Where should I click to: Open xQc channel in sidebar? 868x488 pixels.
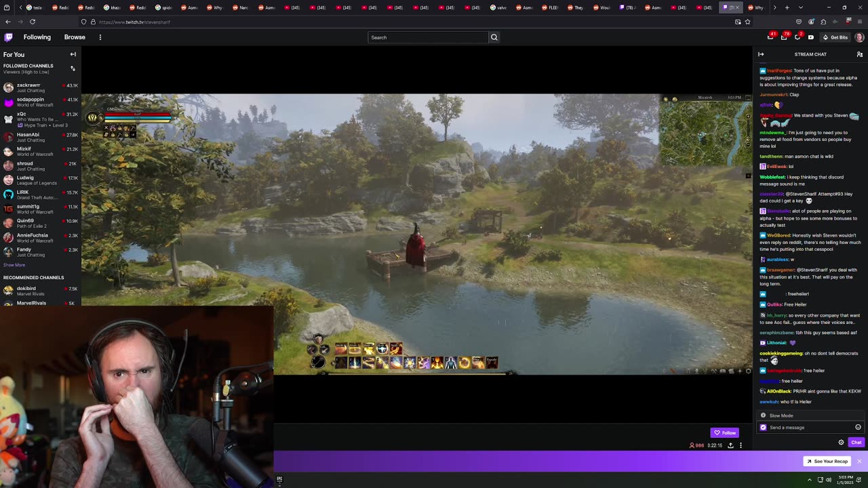[x=41, y=119]
